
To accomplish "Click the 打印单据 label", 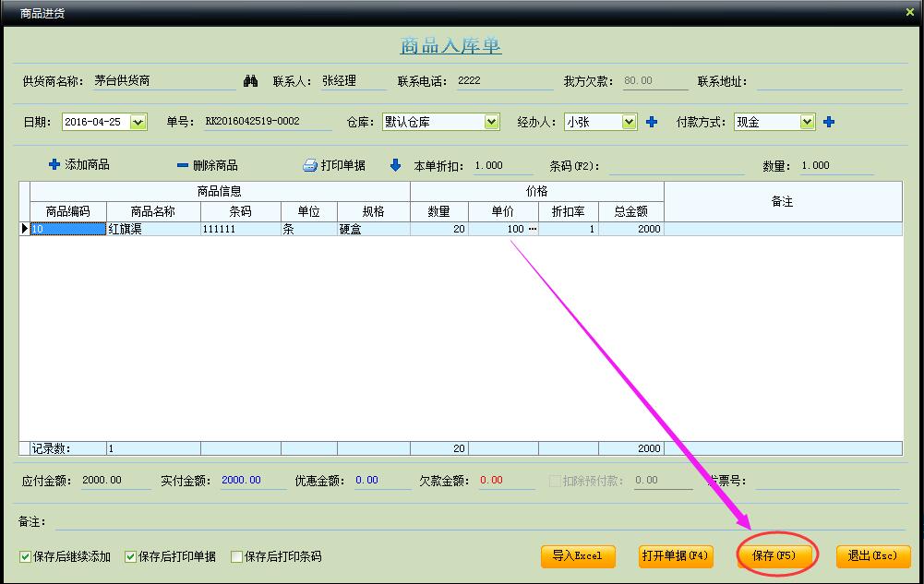I will pos(343,165).
